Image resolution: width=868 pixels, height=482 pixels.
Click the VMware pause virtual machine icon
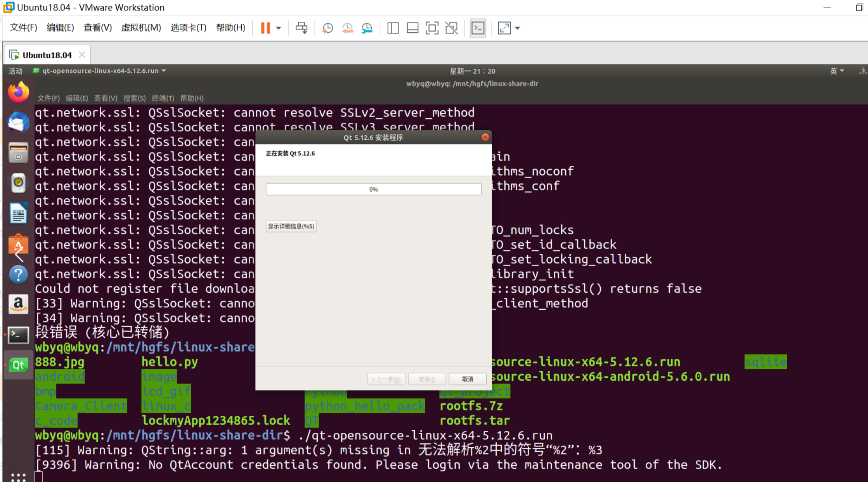pos(265,28)
